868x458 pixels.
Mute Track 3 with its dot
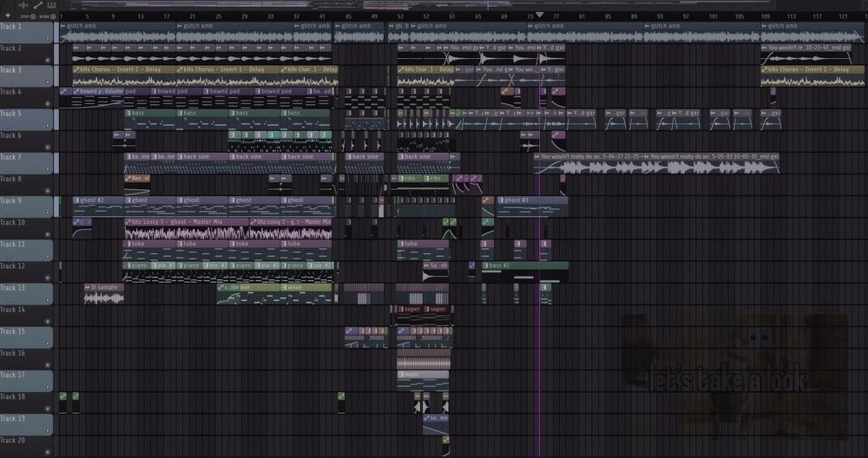point(48,82)
